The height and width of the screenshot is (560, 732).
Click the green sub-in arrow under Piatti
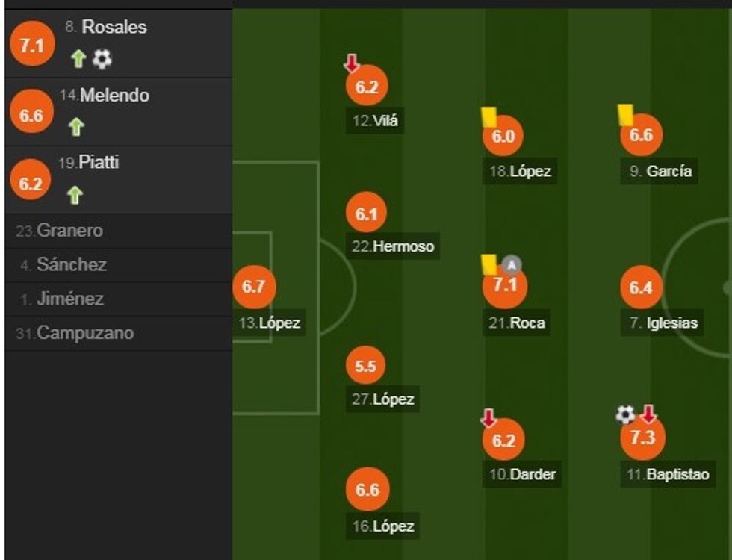75,196
